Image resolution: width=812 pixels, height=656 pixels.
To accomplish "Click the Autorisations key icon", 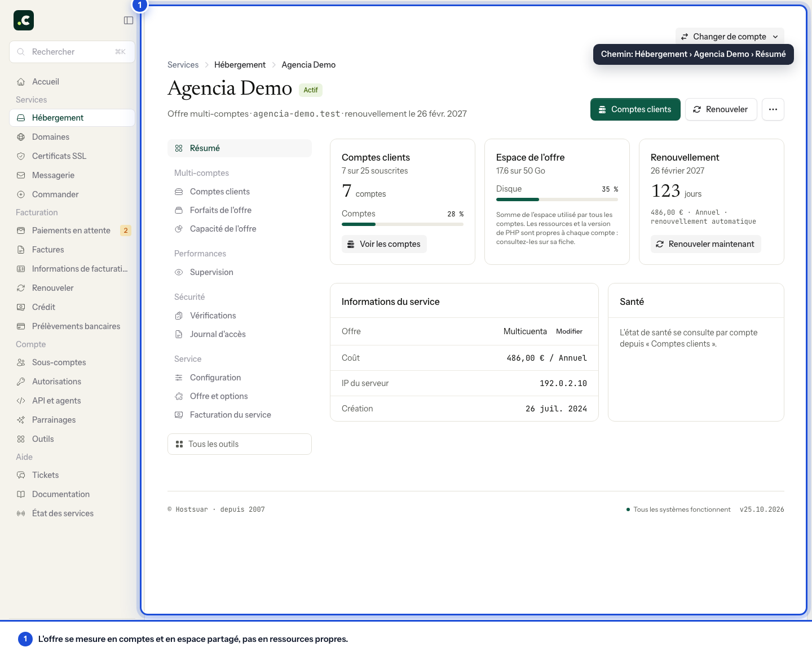I will [x=21, y=382].
